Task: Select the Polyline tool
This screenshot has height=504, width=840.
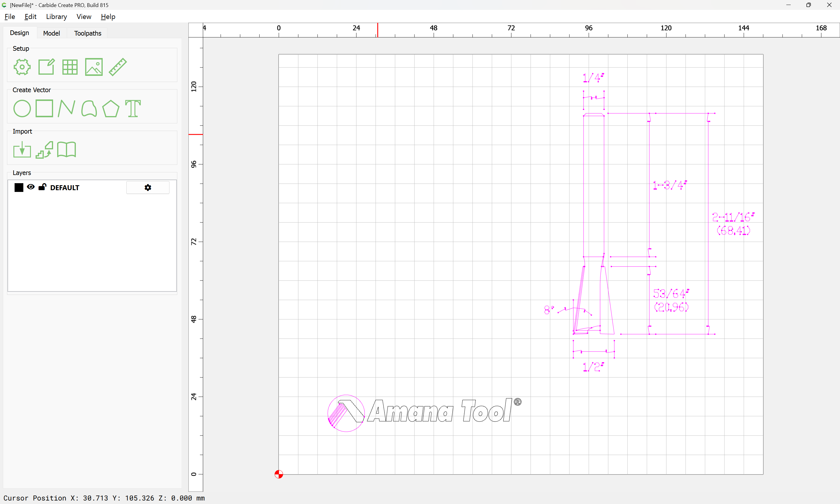Action: coord(66,108)
